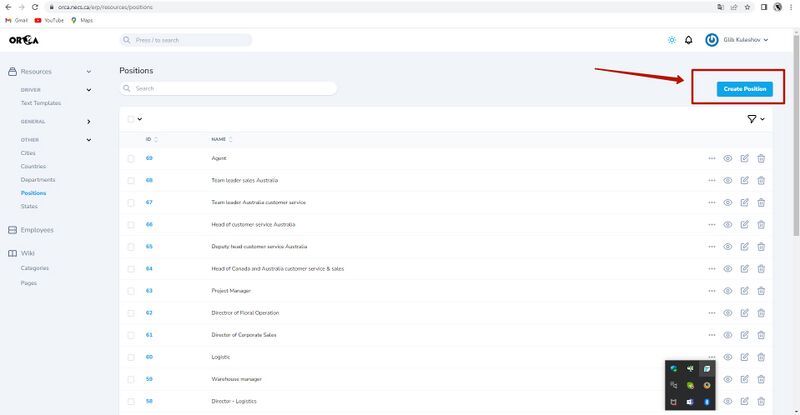Open the table filter funnel icon

coord(752,119)
